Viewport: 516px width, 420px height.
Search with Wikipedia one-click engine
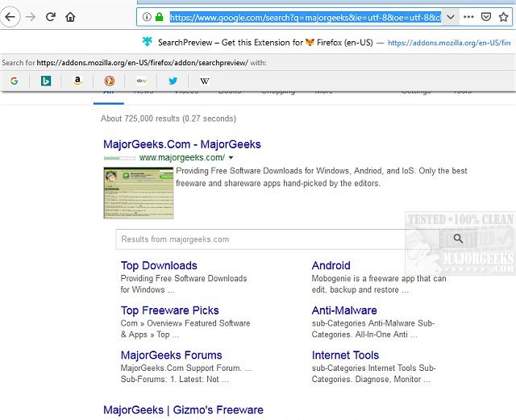(x=204, y=81)
